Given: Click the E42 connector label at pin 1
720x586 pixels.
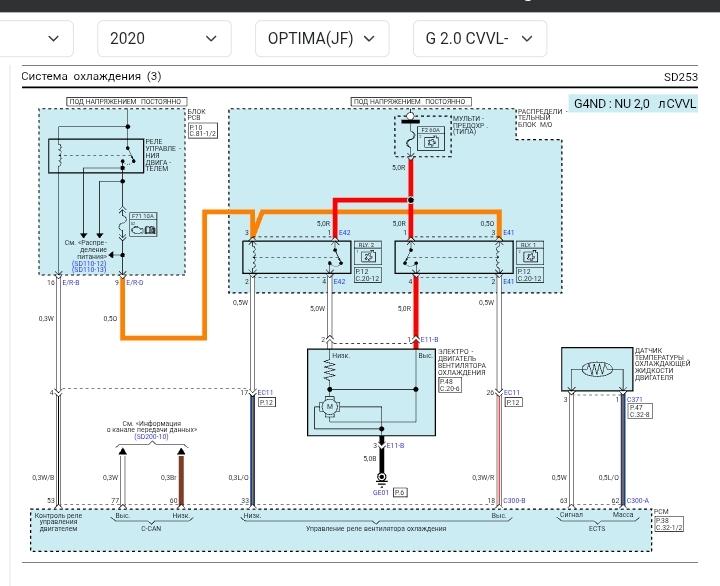Looking at the screenshot, I should pos(344,233).
